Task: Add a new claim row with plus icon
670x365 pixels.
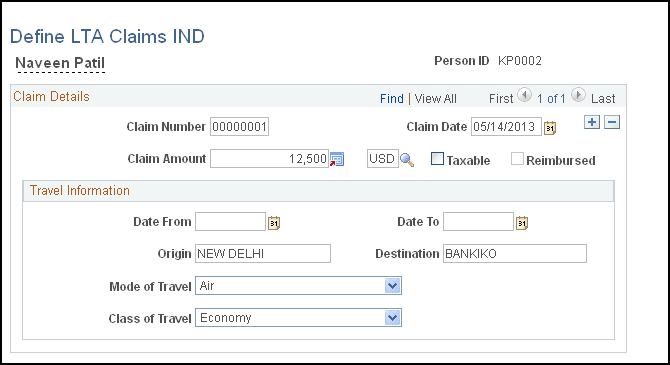Action: click(x=592, y=122)
